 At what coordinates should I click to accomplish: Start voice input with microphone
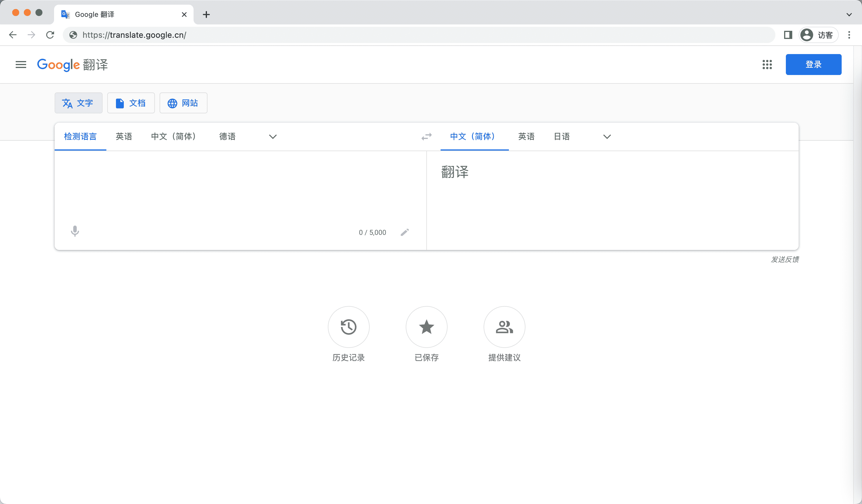75,232
